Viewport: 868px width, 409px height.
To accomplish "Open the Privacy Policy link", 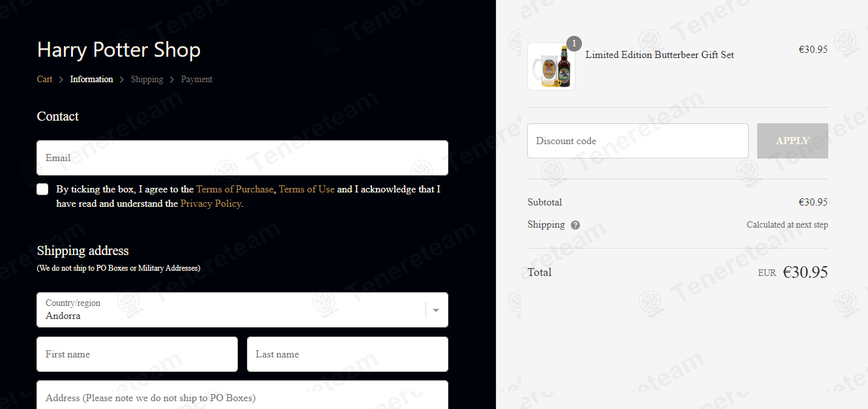I will point(210,204).
